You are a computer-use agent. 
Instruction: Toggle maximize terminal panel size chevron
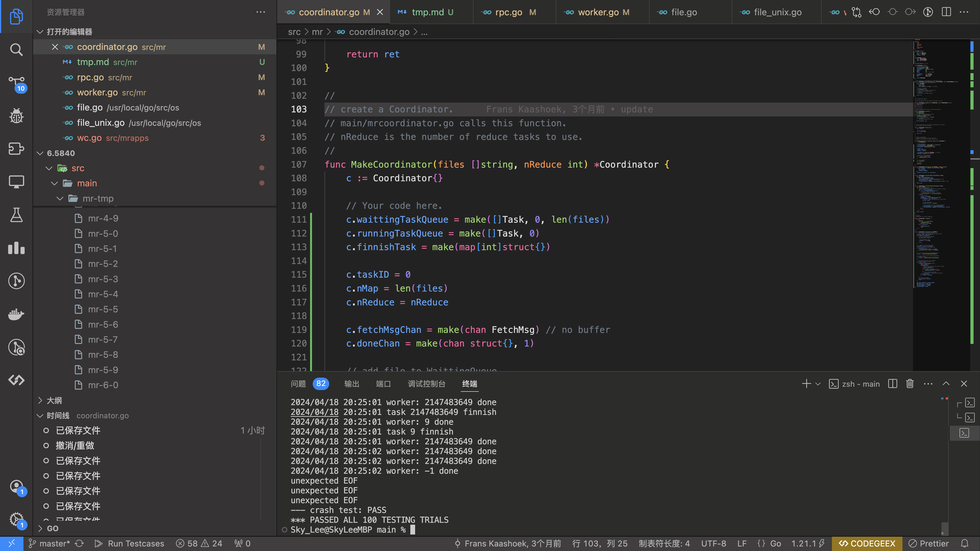point(946,384)
